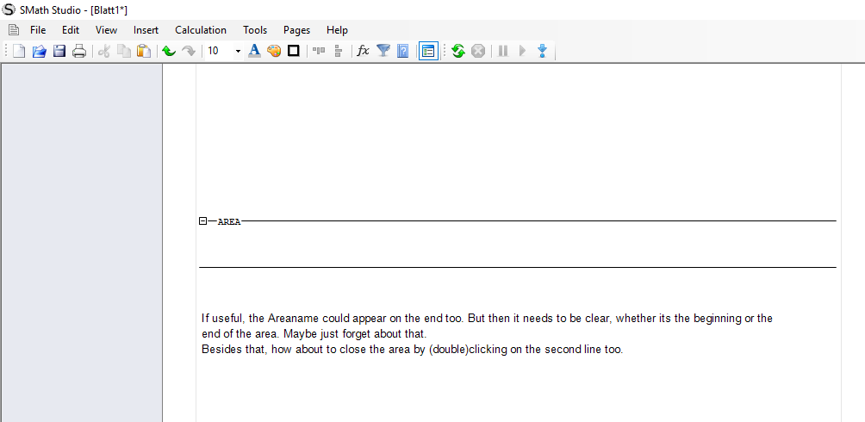Collapse the AREA region with minus box
Viewport: 865px width, 422px height.
203,221
